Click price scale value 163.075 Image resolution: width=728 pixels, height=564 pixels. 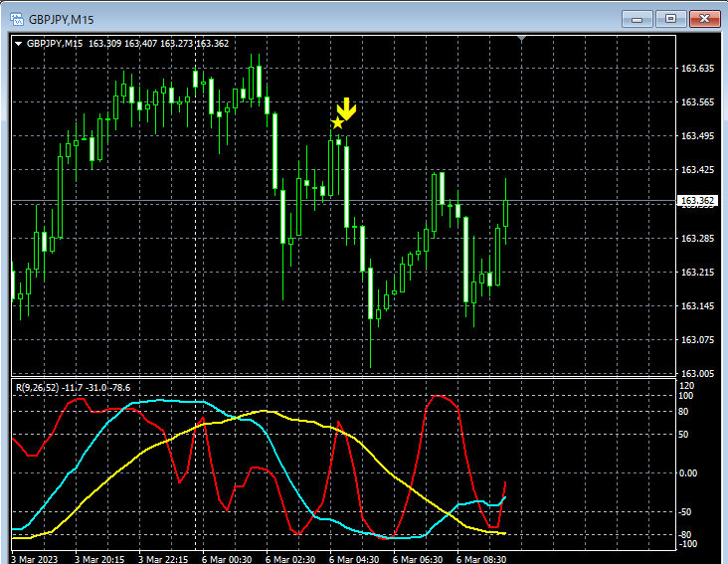(x=697, y=340)
